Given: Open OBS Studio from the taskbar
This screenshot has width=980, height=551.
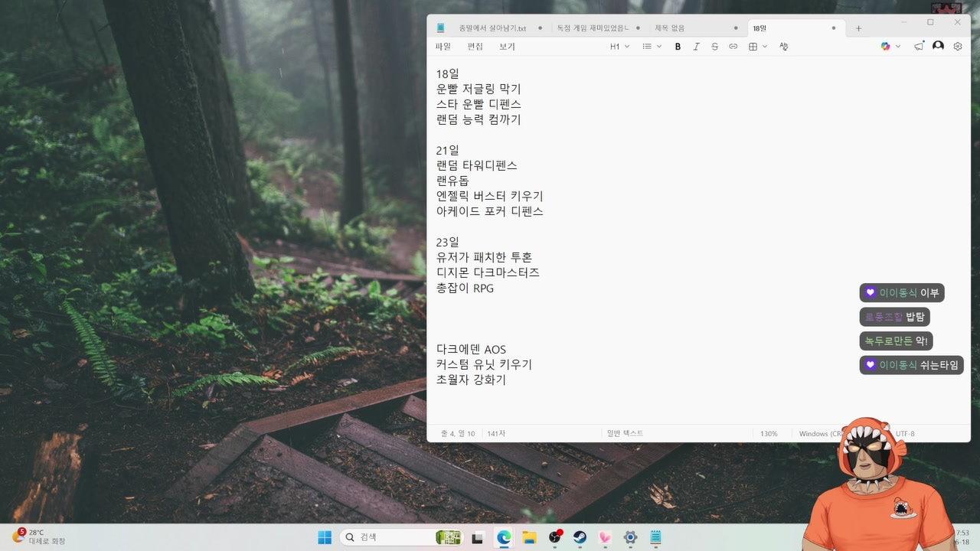Looking at the screenshot, I should (554, 537).
